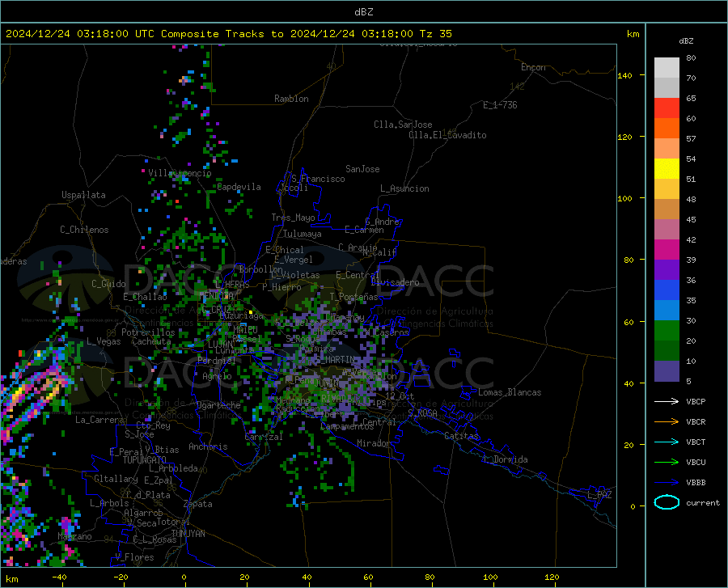Image resolution: width=728 pixels, height=588 pixels.
Task: Click the 'Clla.El_Cavadito' map label
Action: tap(447, 135)
